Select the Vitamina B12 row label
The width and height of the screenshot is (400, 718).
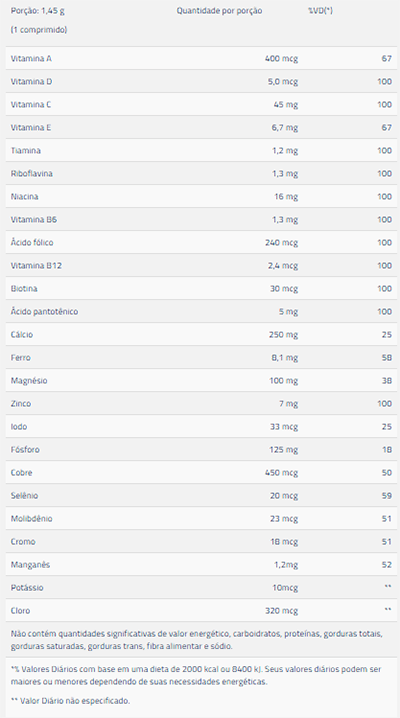[x=36, y=266]
